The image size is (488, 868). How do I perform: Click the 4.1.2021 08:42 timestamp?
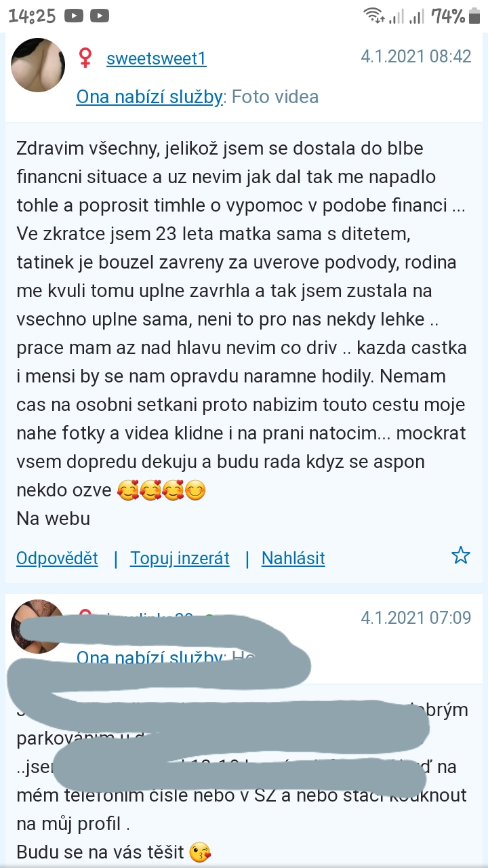coord(415,56)
